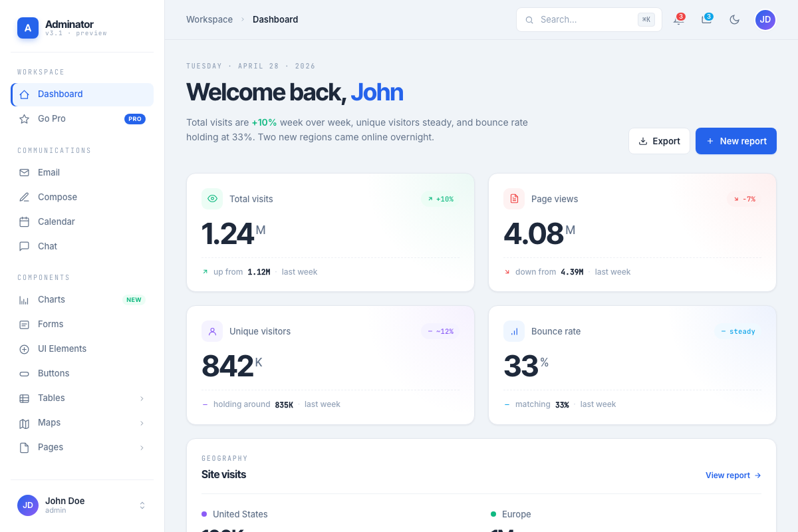Select Dashboard in the workspace menu
Screen dimensions: 798x532
click(61, 94)
